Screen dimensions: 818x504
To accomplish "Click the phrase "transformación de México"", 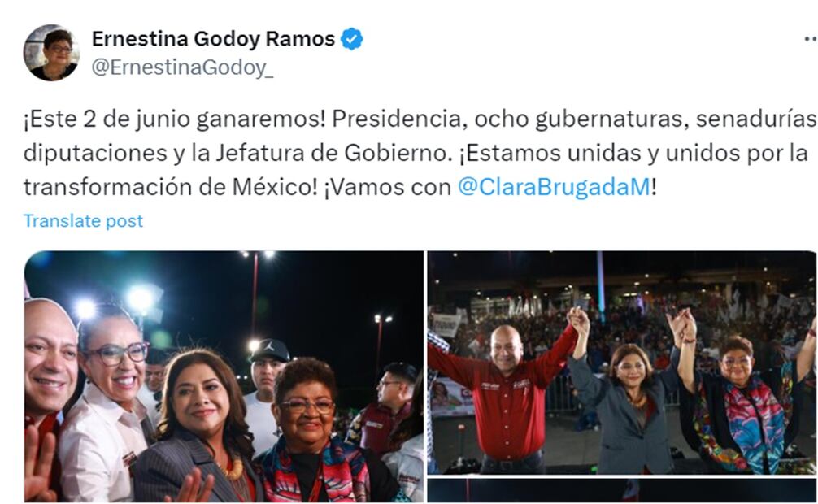I will pyautogui.click(x=170, y=187).
